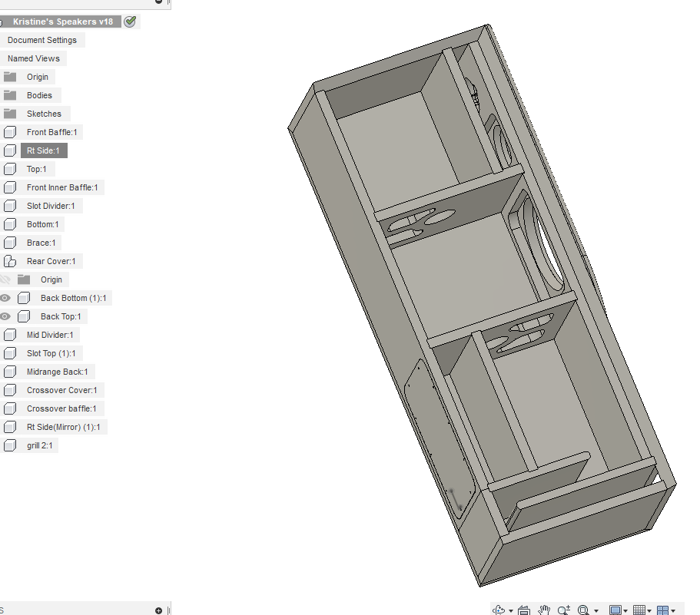Select the Bottom:1 label
The image size is (700, 615).
coord(42,224)
